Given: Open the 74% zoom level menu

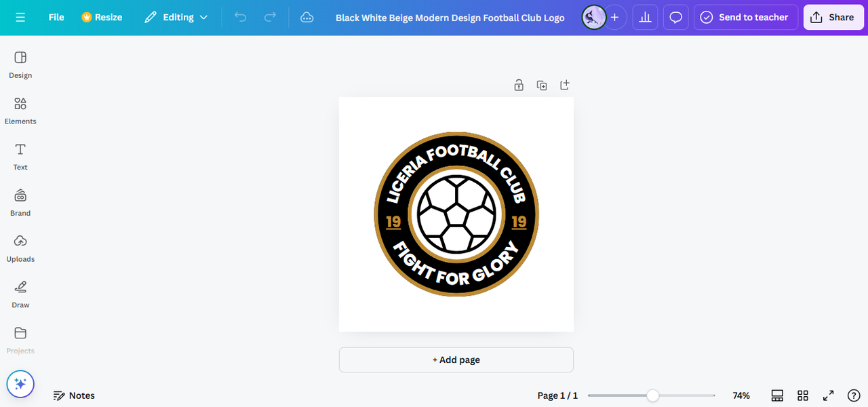Looking at the screenshot, I should 741,395.
